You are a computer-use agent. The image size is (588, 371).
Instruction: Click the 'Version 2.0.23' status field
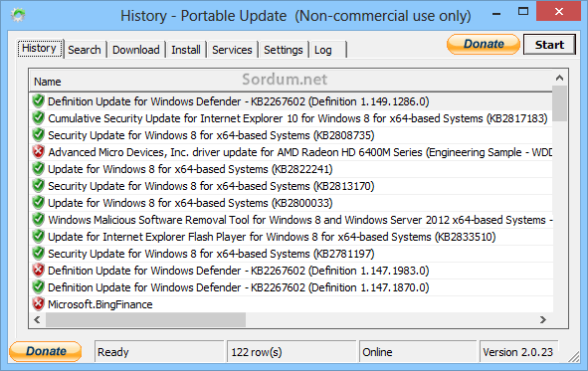[x=519, y=352]
